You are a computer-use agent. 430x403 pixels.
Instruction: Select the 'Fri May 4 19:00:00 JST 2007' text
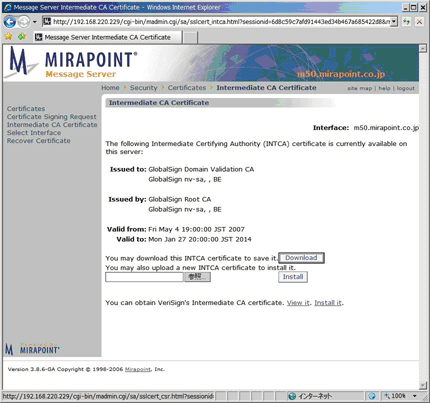click(196, 229)
